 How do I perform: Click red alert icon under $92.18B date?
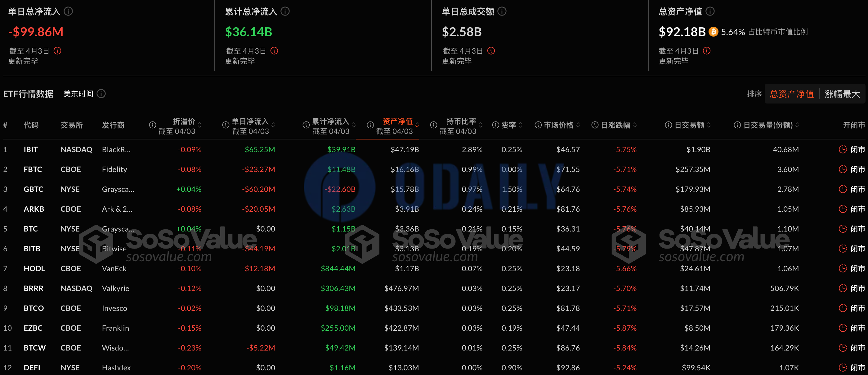707,51
